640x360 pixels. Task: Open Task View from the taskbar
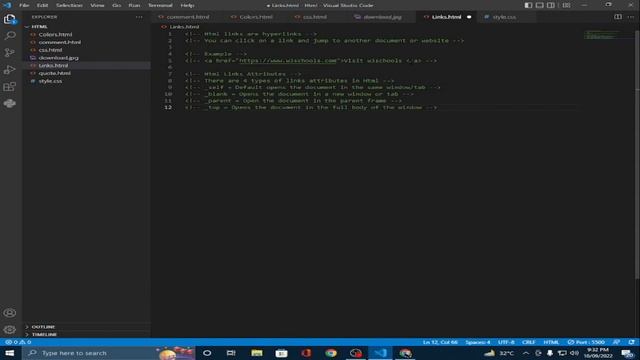[231, 353]
